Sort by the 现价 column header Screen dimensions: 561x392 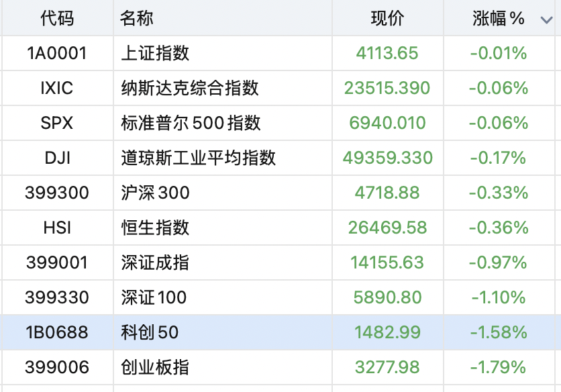(387, 18)
